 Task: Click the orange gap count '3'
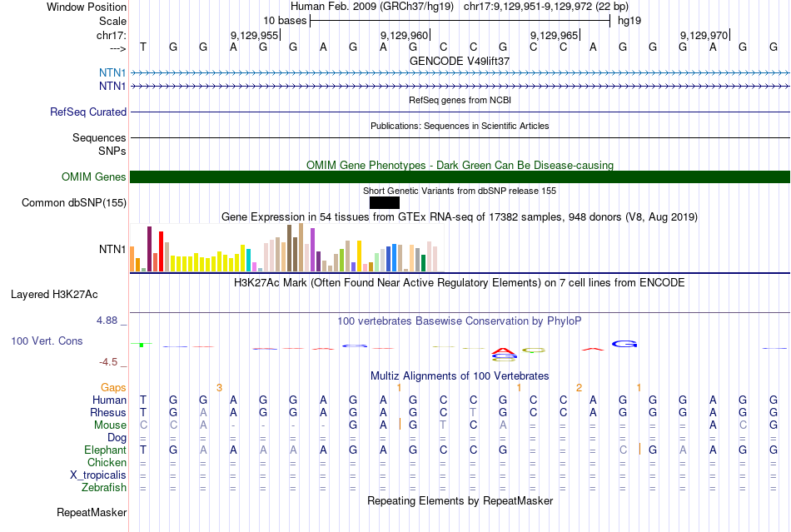[x=219, y=388]
